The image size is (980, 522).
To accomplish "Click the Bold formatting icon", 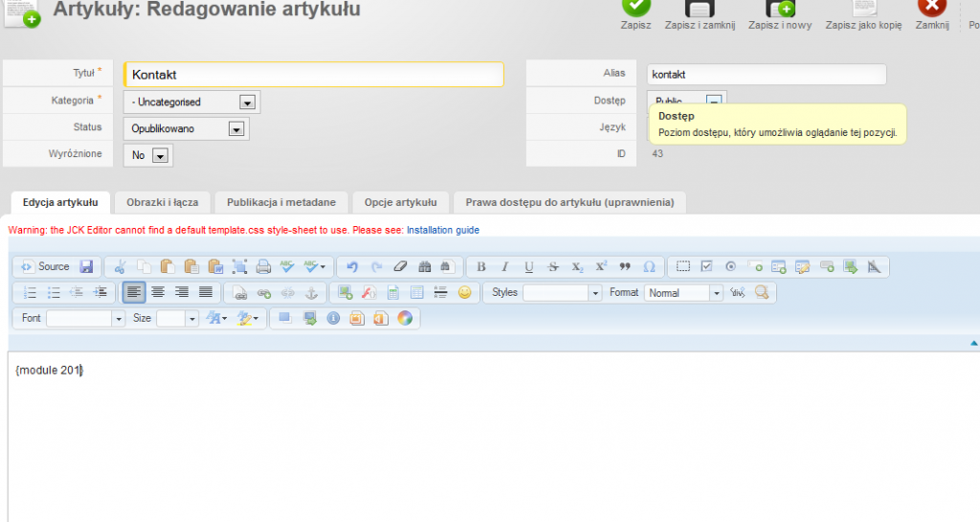I will [481, 267].
